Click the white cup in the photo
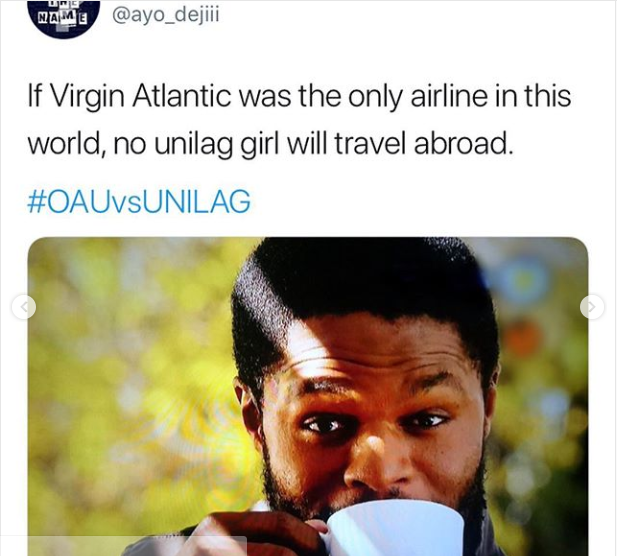This screenshot has height=556, width=617. (x=393, y=527)
